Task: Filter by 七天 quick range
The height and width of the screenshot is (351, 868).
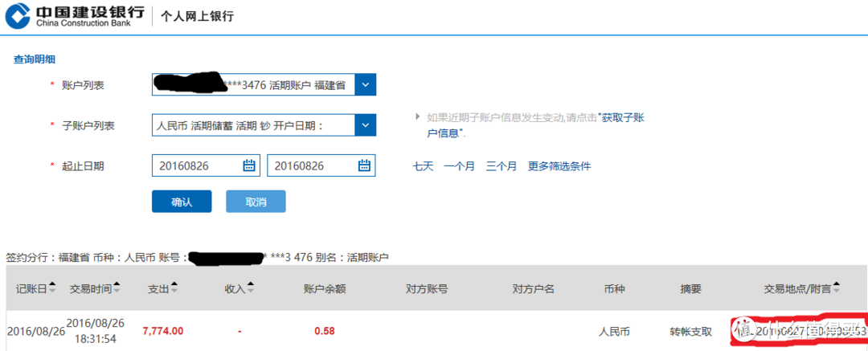Action: (423, 165)
